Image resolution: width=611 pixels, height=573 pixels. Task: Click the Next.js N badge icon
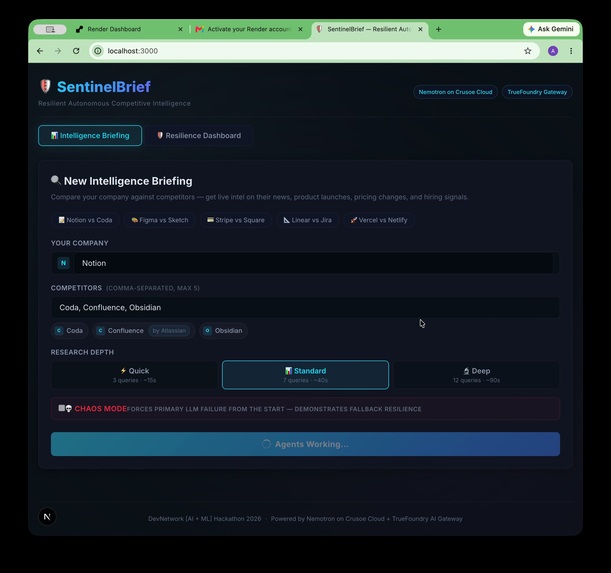pyautogui.click(x=47, y=517)
